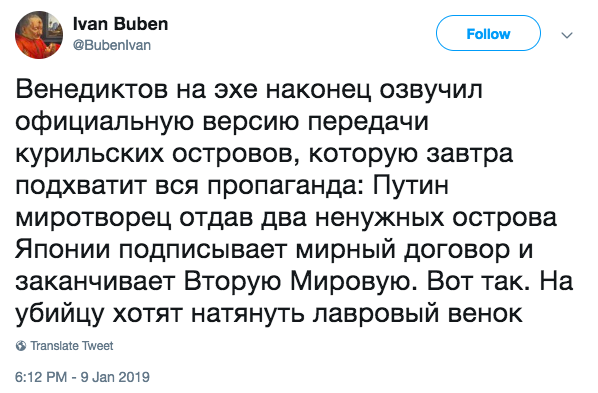Open the @BubenIvan handle link
Viewport: 598px width, 393px height.
click(x=111, y=45)
